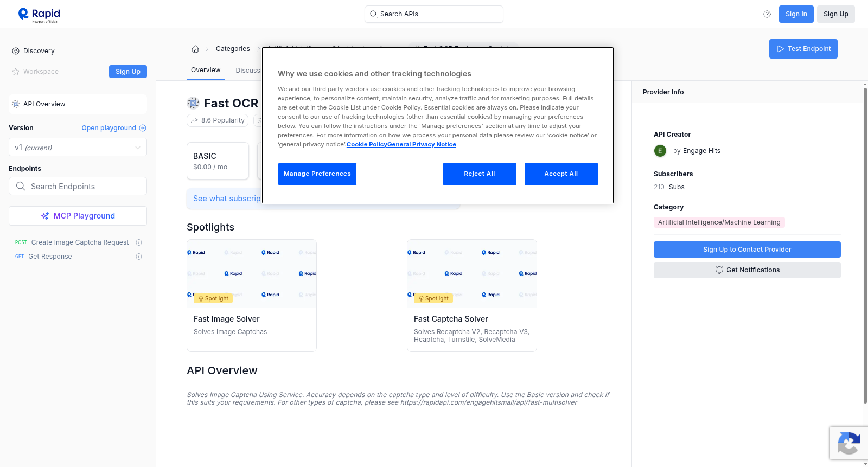The height and width of the screenshot is (467, 868).
Task: Click header Sign Up button
Action: click(x=836, y=14)
